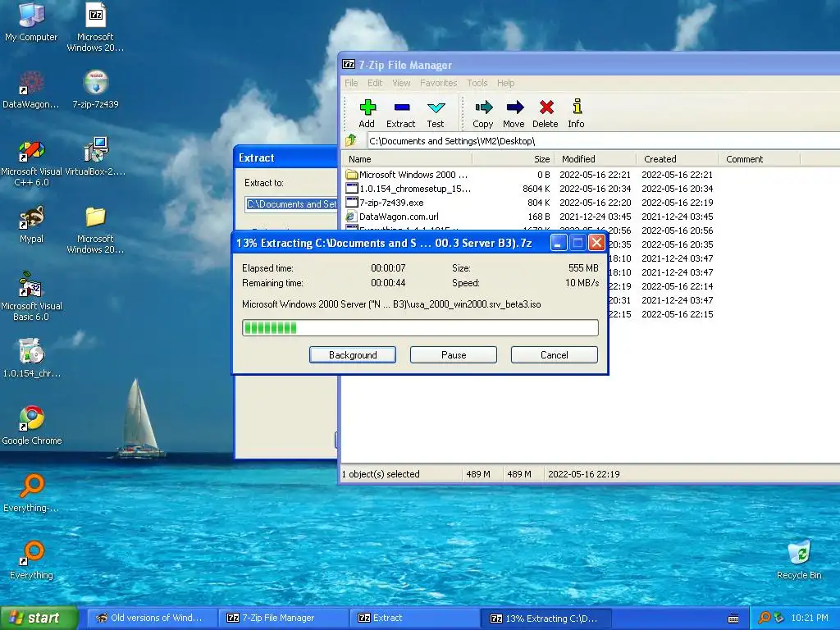Select the DataWagon desktop shortcut

point(31,89)
